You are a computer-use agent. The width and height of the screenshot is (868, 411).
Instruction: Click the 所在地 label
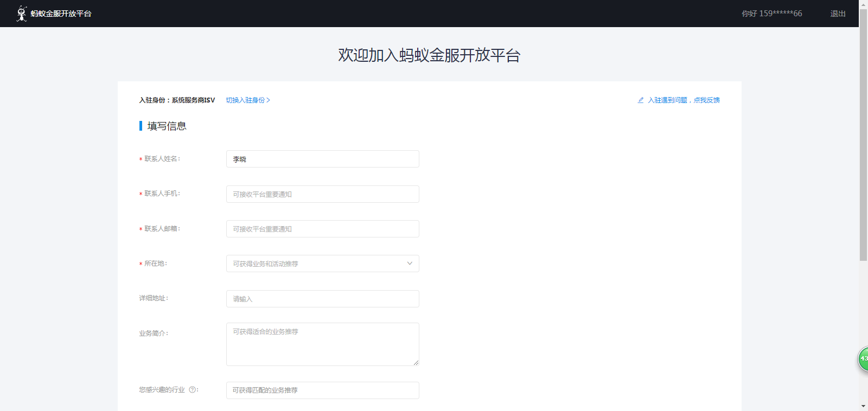coord(156,264)
